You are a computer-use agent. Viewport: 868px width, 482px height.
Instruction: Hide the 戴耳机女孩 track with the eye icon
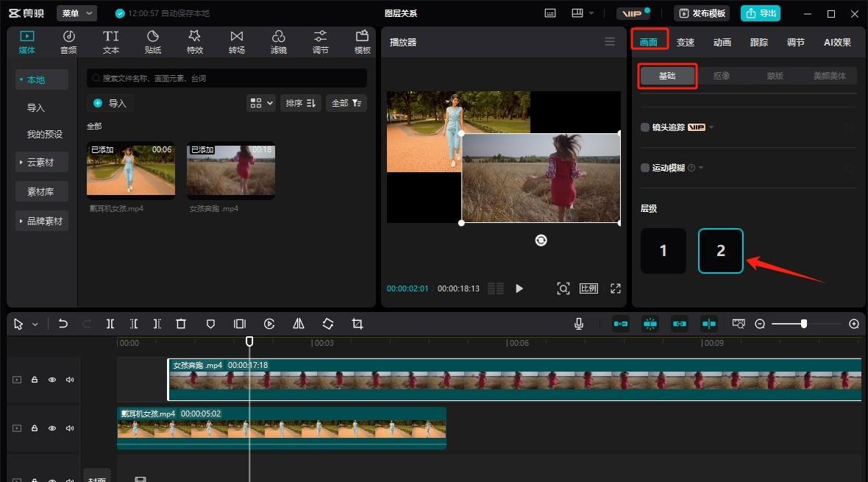(52, 428)
